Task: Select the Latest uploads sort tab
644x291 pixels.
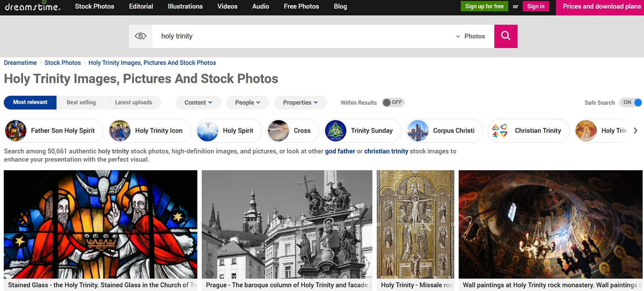Action: [134, 102]
